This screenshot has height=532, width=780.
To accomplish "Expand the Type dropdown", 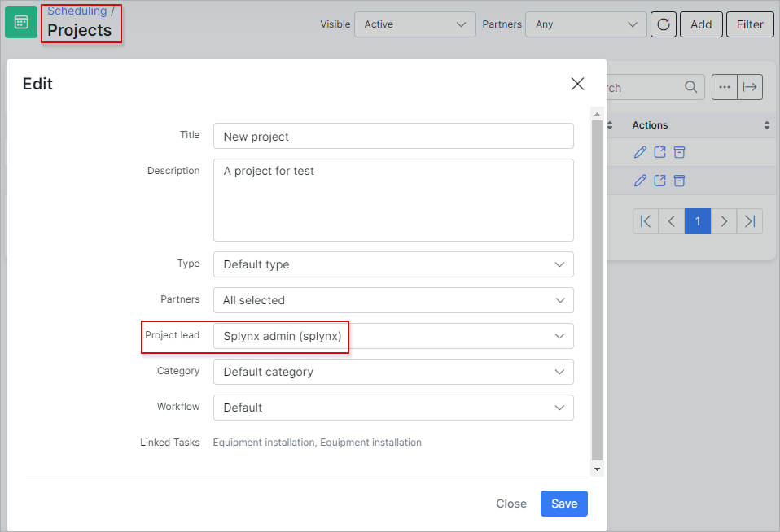I will (393, 264).
